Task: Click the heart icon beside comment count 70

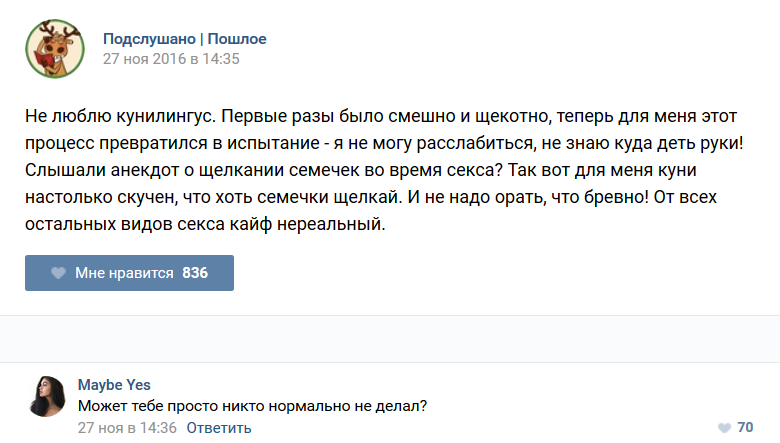Action: tap(724, 428)
